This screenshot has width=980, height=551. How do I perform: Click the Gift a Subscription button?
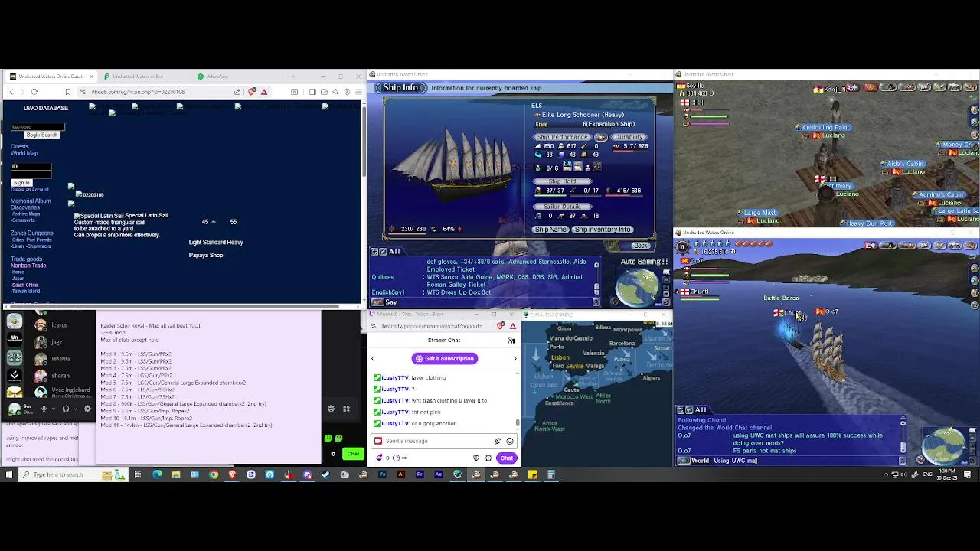[444, 358]
